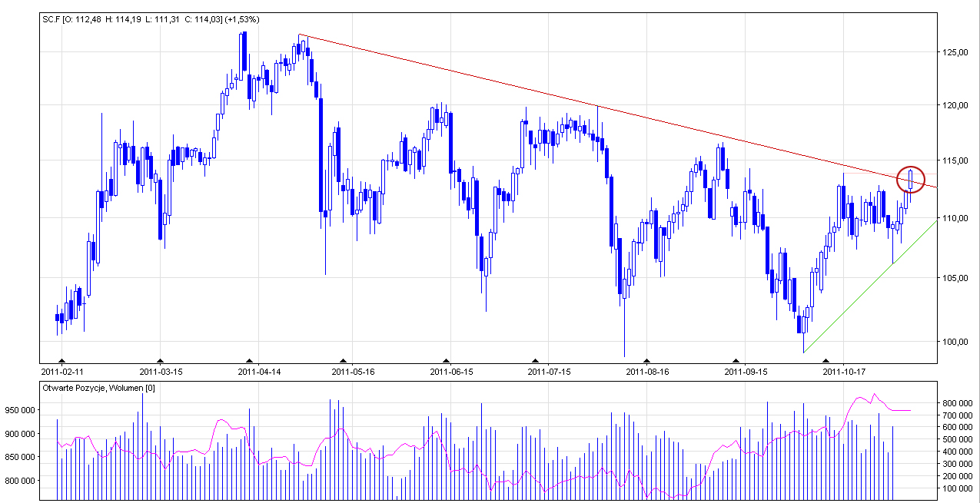This screenshot has height=503, width=980.
Task: Click the 2011-10-17 date label
Action: pyautogui.click(x=845, y=371)
